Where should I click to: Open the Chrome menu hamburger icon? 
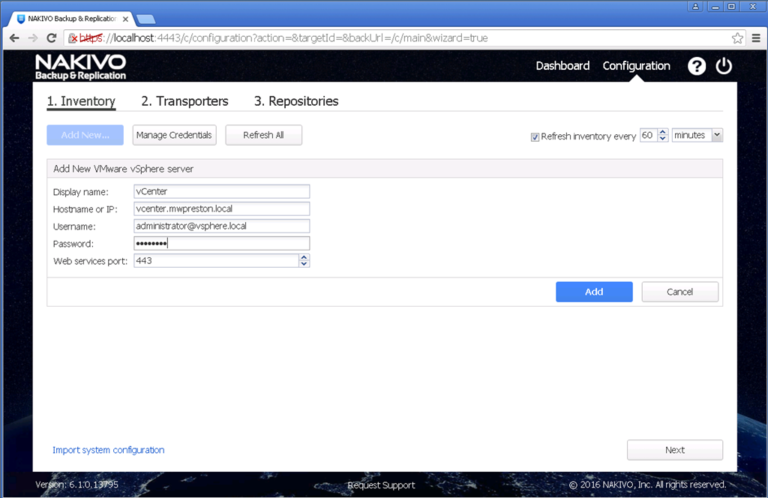[756, 38]
